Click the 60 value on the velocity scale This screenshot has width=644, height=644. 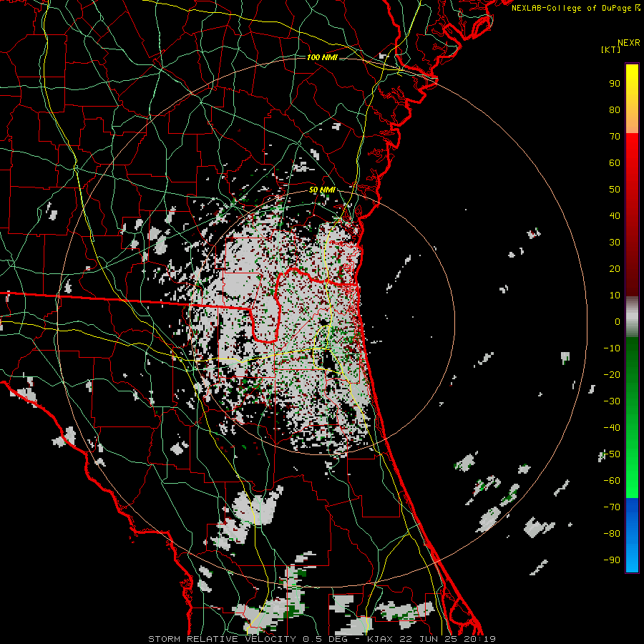615,162
